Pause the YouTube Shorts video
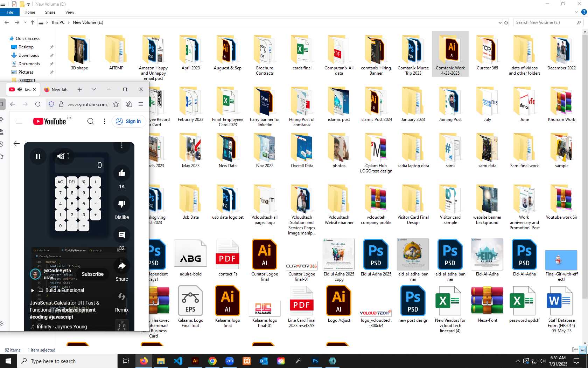 38,156
